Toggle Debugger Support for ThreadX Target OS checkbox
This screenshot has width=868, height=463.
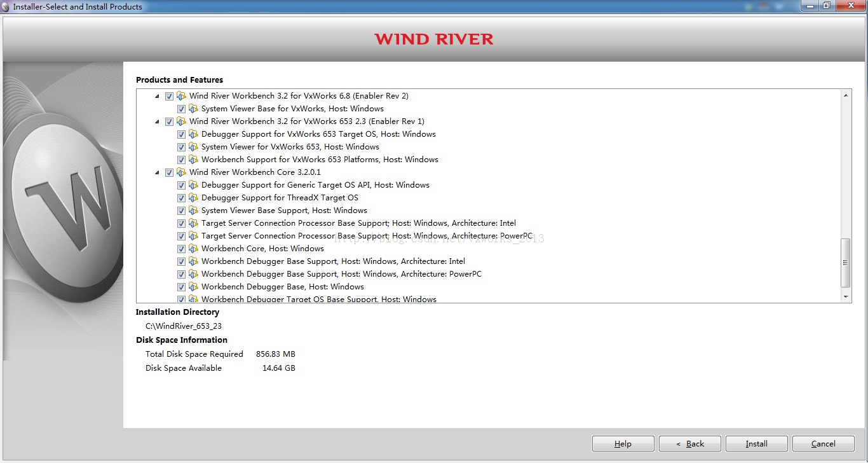(181, 198)
